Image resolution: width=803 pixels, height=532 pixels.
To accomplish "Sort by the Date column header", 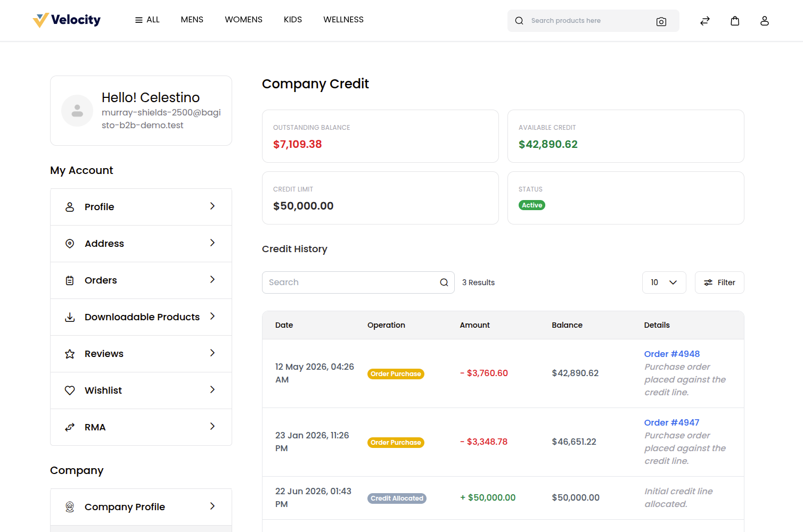I will coord(284,325).
